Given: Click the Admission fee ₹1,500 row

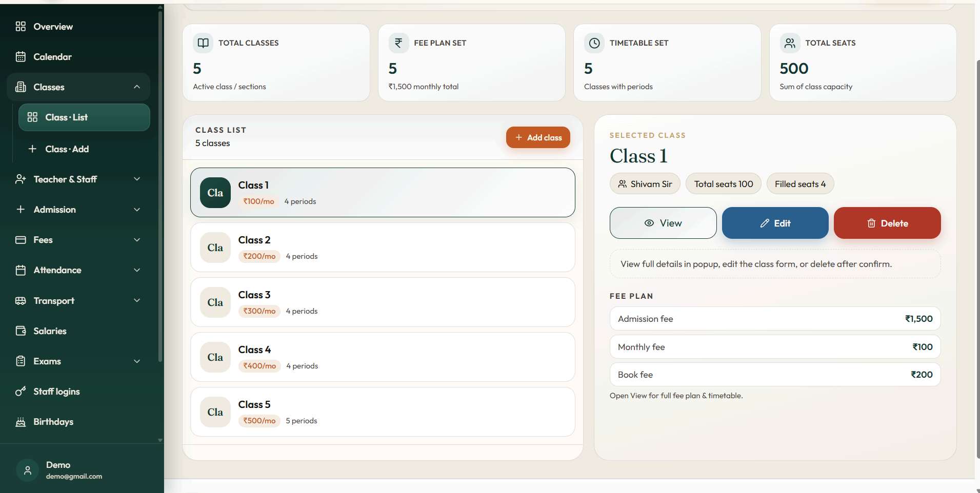Looking at the screenshot, I should pyautogui.click(x=775, y=319).
